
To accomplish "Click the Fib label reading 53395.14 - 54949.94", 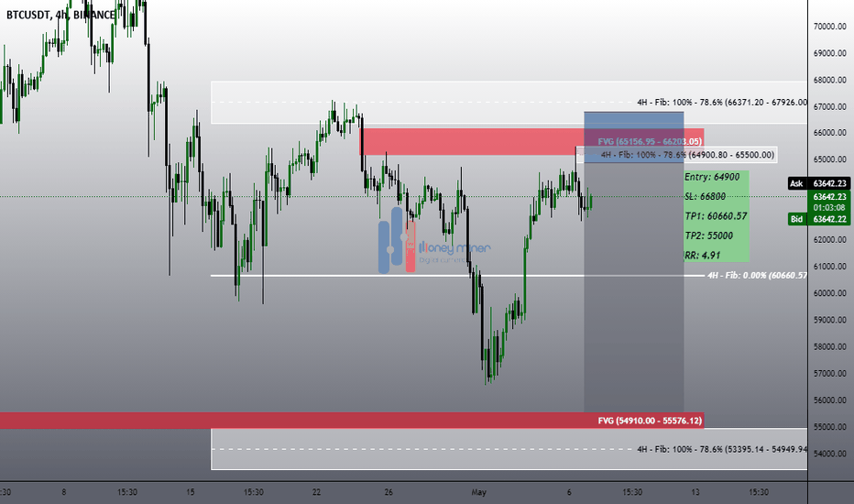I will pos(722,450).
